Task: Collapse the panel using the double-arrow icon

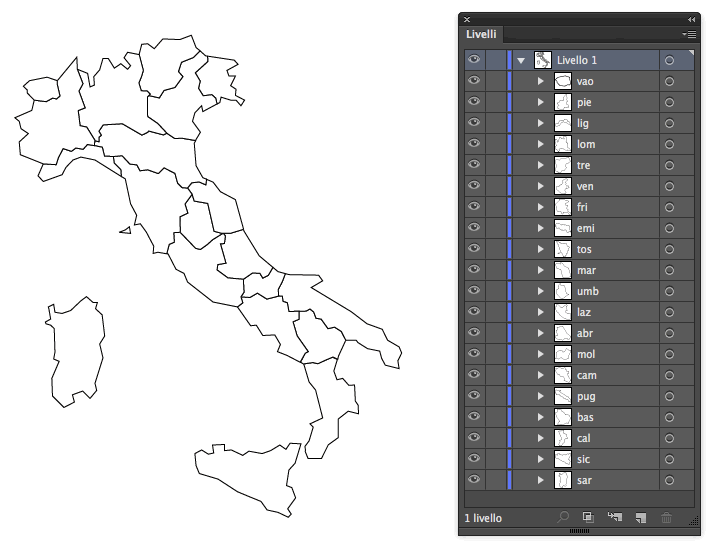Action: 690,19
